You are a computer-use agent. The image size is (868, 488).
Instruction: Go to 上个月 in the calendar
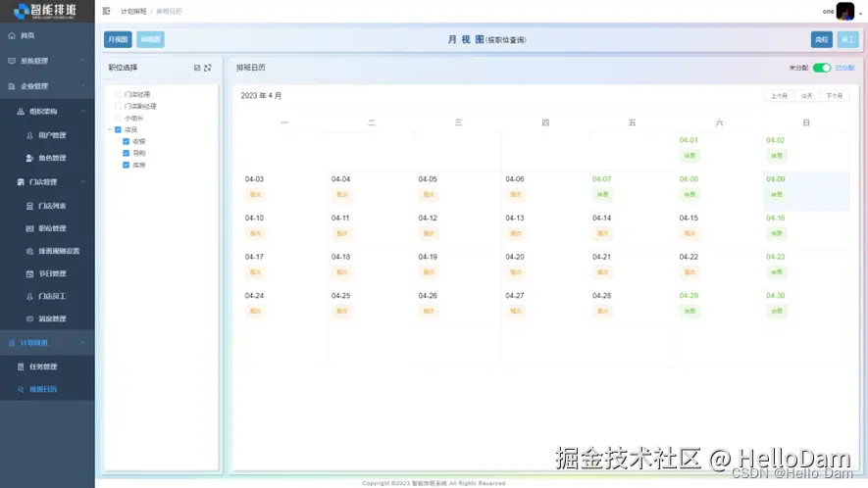pos(779,96)
